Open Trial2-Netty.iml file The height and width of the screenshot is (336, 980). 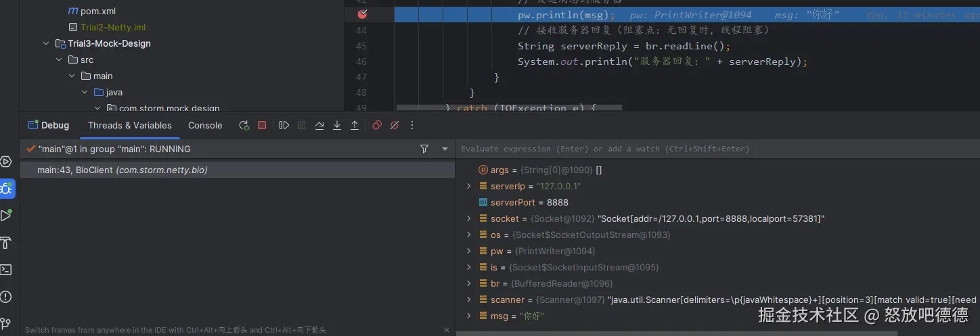(113, 27)
